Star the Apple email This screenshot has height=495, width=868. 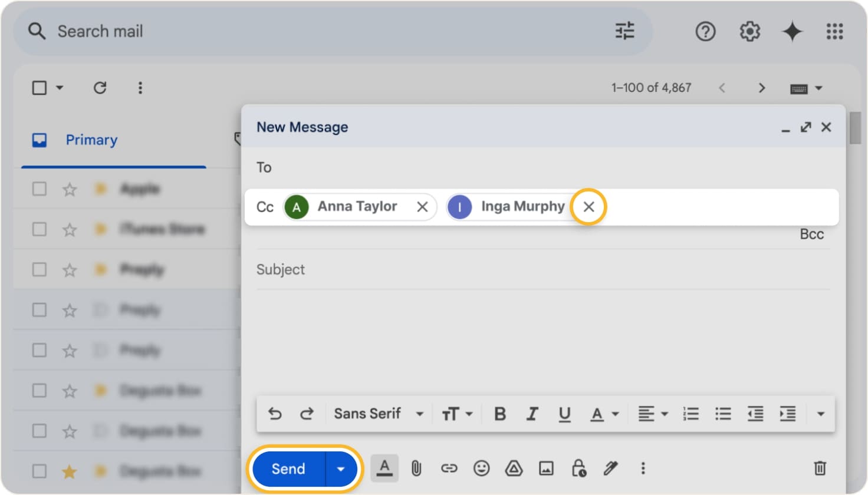(69, 189)
